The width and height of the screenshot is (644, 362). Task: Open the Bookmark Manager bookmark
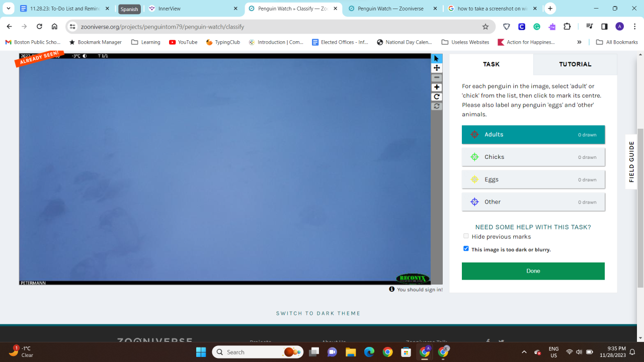(x=95, y=42)
